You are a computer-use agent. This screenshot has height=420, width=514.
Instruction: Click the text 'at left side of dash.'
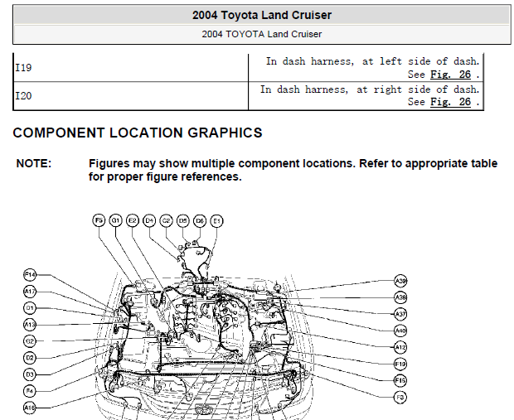click(x=420, y=61)
